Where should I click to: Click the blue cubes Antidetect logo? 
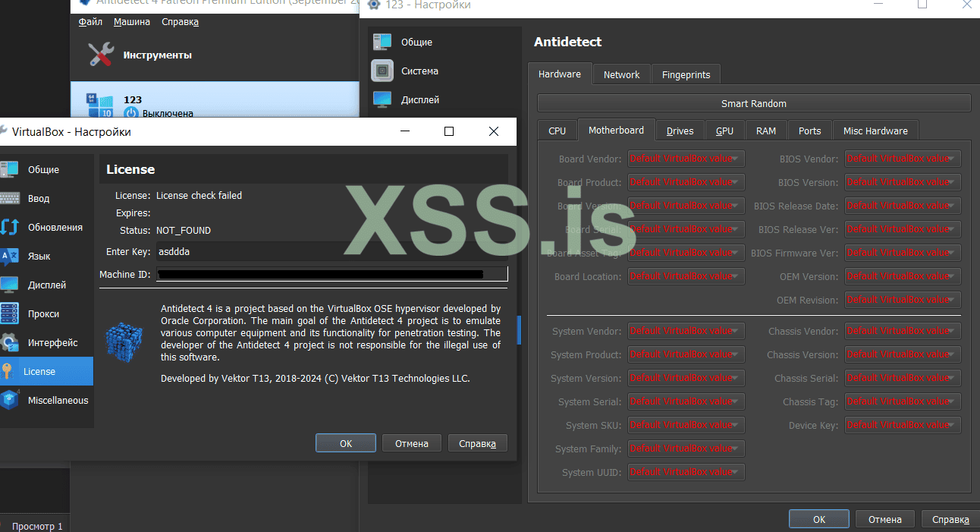click(124, 342)
